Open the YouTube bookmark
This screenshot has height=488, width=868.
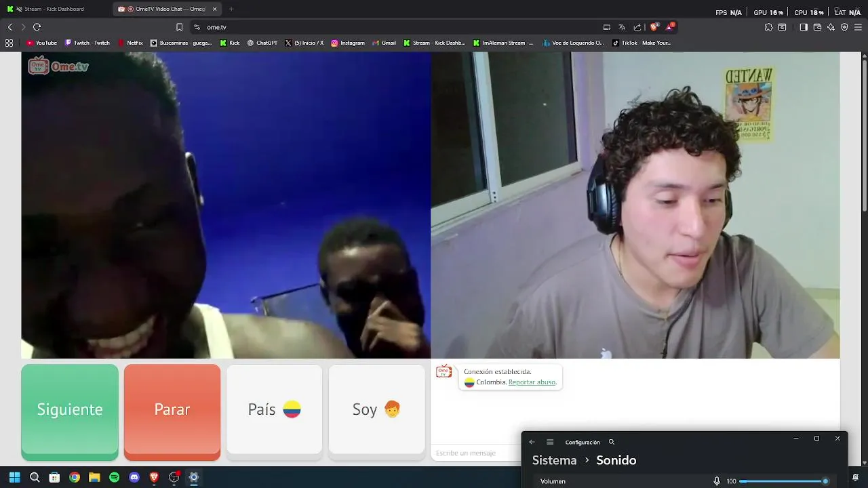pyautogui.click(x=42, y=43)
